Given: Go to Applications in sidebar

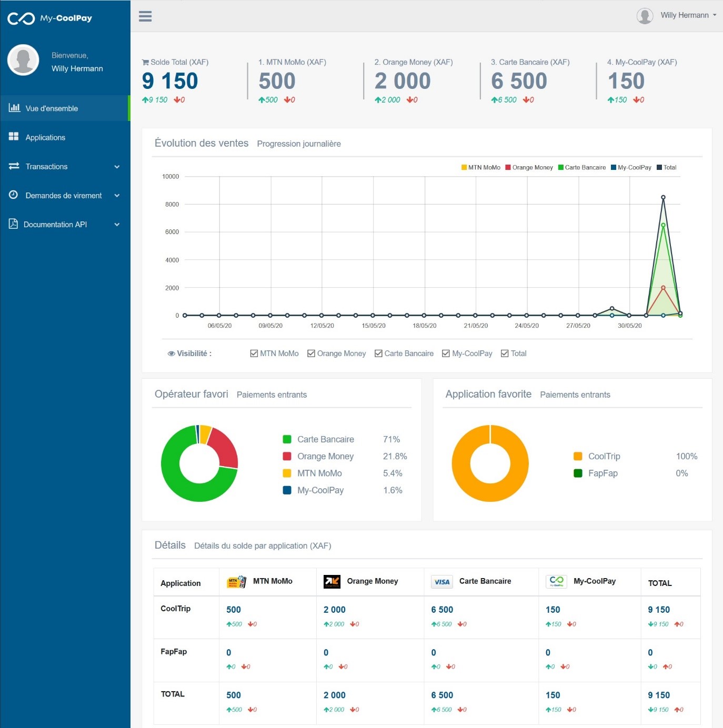Looking at the screenshot, I should point(65,137).
